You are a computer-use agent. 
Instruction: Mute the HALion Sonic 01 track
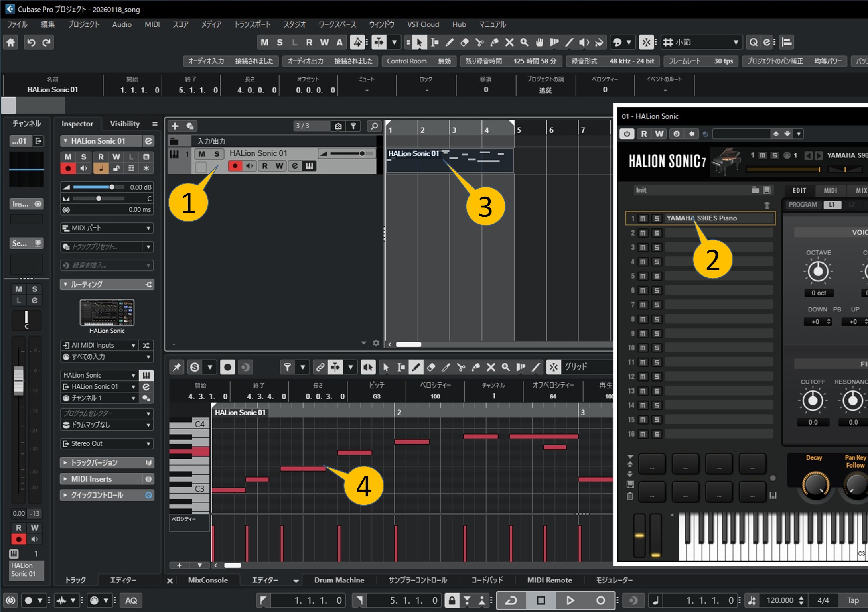pos(202,154)
